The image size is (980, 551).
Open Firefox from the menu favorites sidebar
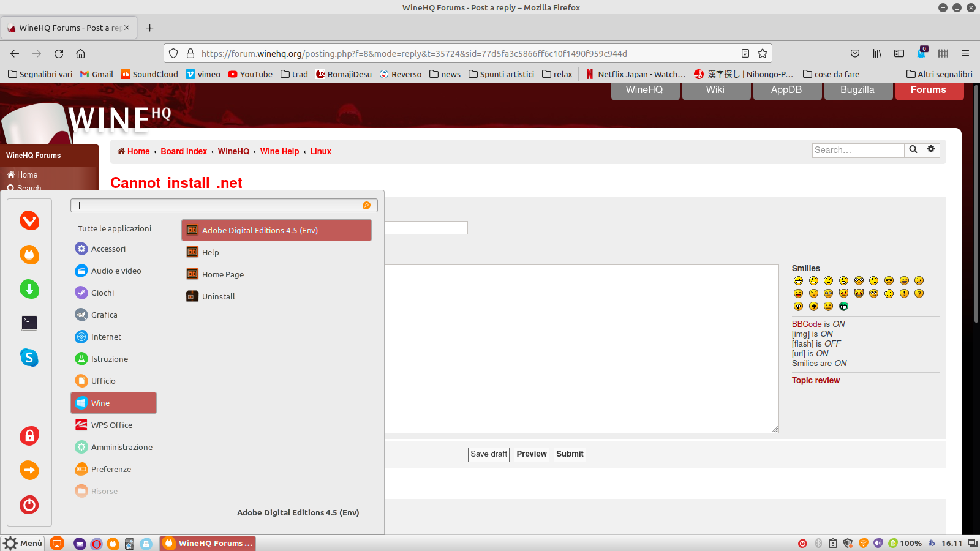pos(29,255)
